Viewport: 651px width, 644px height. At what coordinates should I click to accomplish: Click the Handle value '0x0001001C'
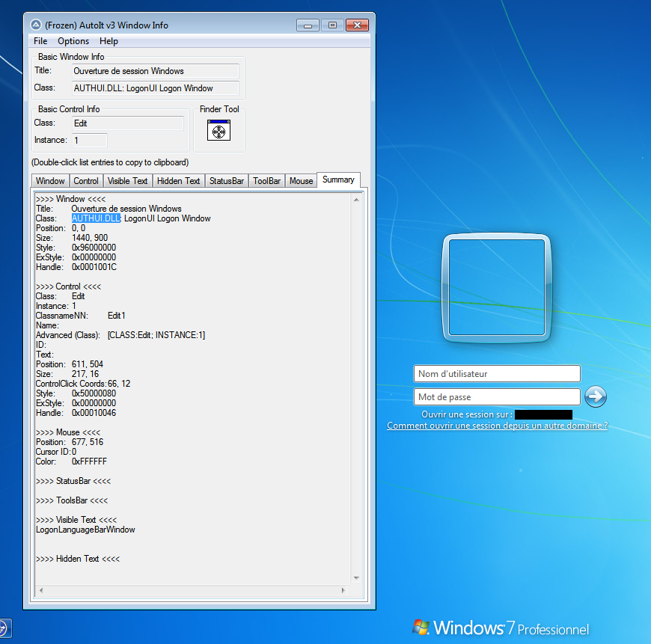coord(94,267)
